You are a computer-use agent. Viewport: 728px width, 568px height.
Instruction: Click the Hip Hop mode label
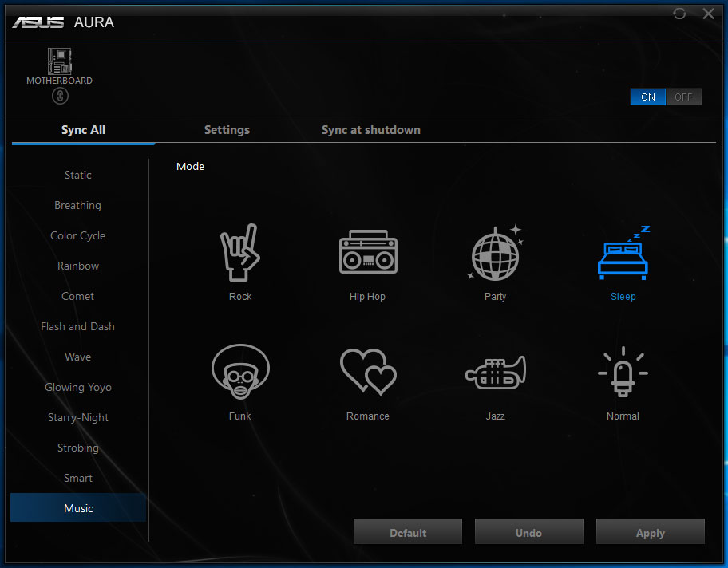[x=367, y=297]
